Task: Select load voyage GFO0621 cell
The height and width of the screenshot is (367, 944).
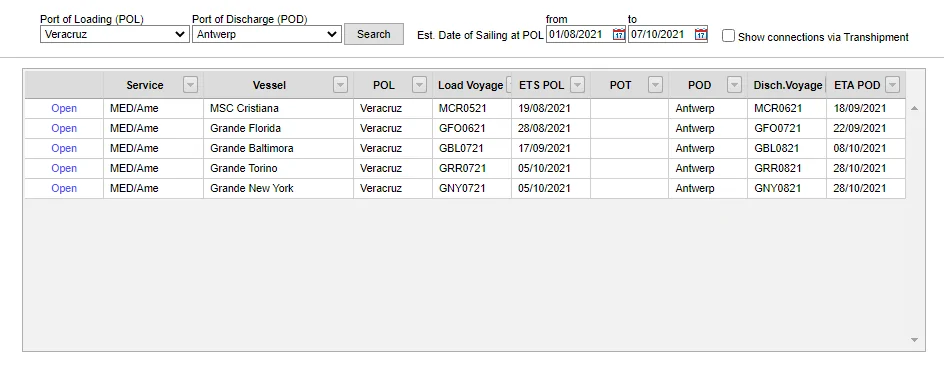Action: coord(472,129)
